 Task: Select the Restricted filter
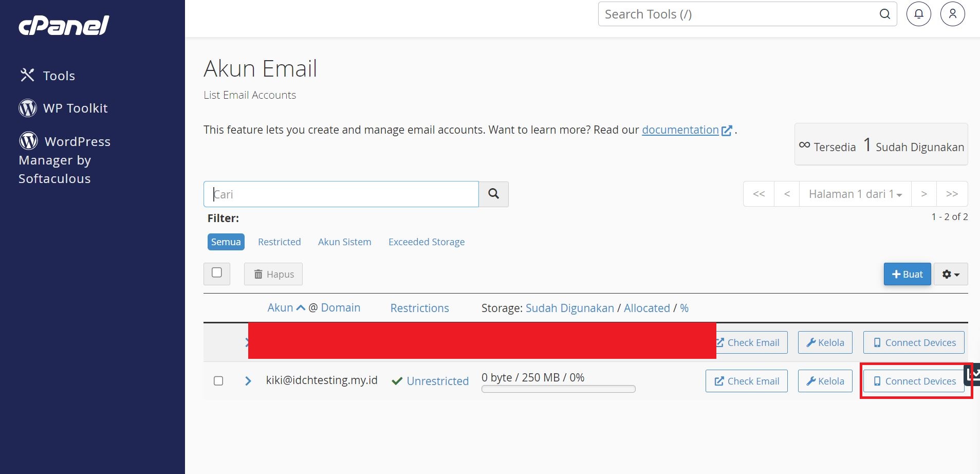point(280,242)
